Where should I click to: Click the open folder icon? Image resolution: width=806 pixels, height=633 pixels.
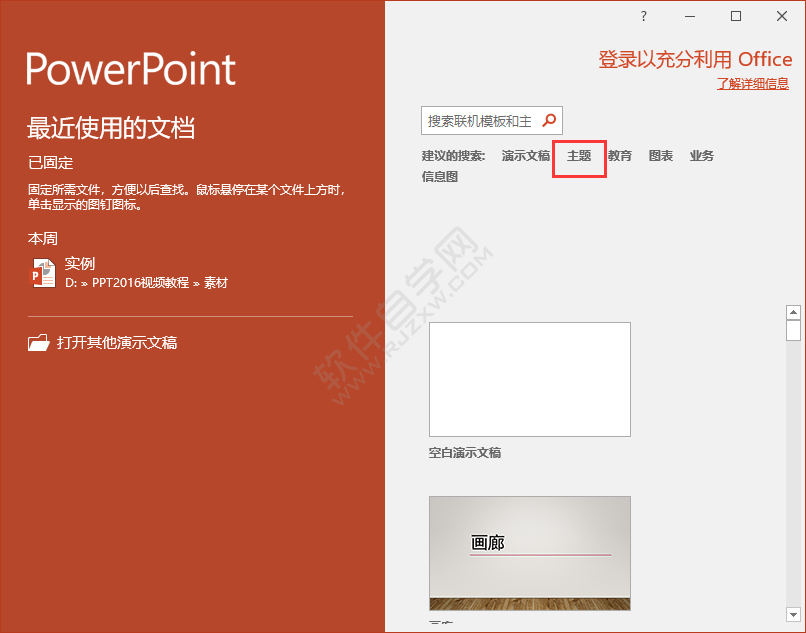click(39, 342)
